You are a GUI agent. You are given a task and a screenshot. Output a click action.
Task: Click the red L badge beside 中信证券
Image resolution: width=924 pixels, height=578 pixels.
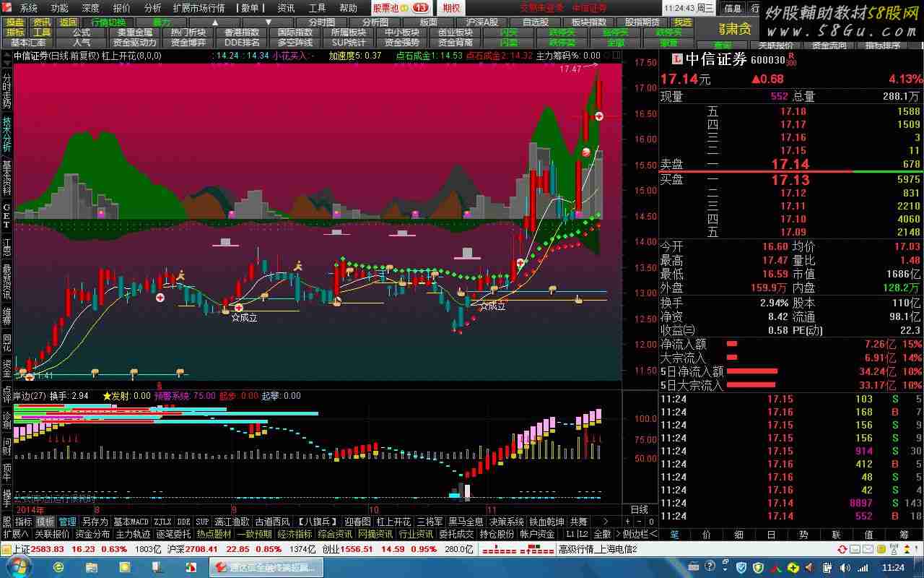[676, 59]
